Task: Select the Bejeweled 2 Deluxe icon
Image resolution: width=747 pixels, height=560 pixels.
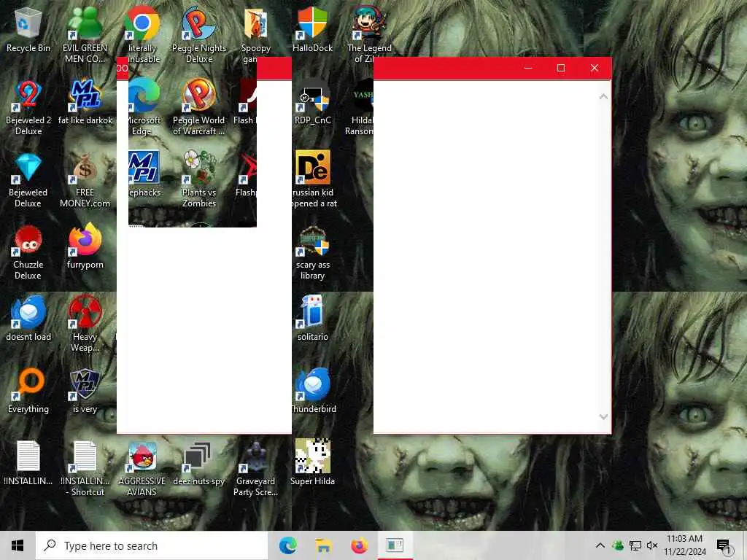Action: (28, 108)
